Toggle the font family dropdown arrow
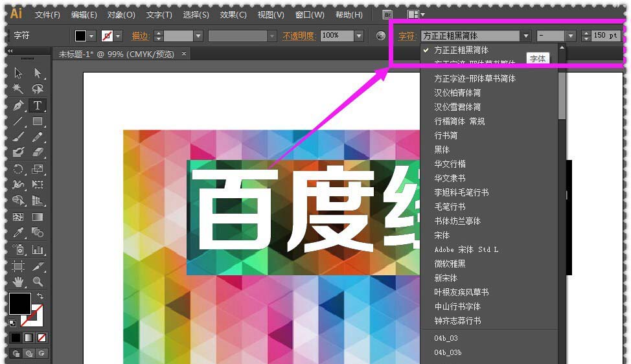 526,36
